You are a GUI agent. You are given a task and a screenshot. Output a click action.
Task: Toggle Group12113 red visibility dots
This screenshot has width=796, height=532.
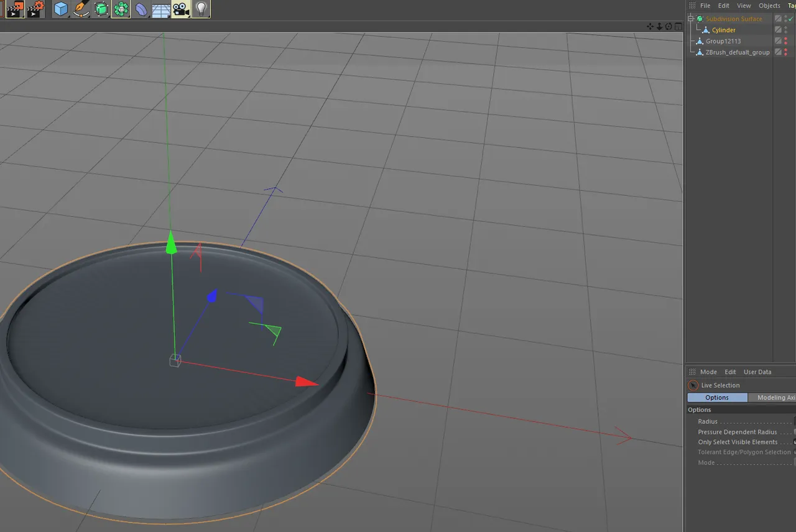(x=785, y=41)
